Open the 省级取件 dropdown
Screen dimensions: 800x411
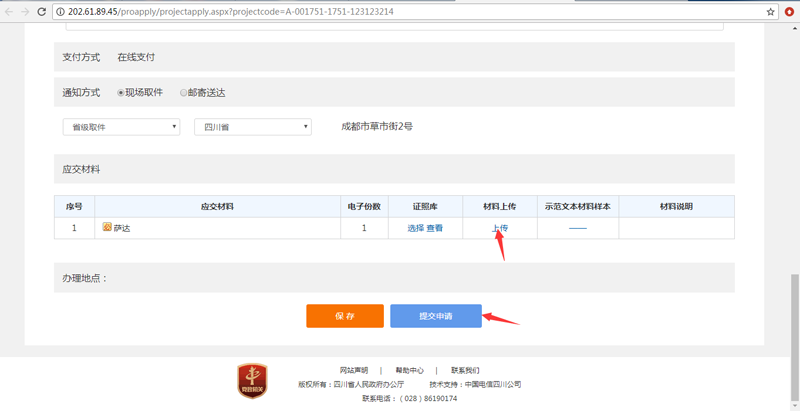point(121,127)
